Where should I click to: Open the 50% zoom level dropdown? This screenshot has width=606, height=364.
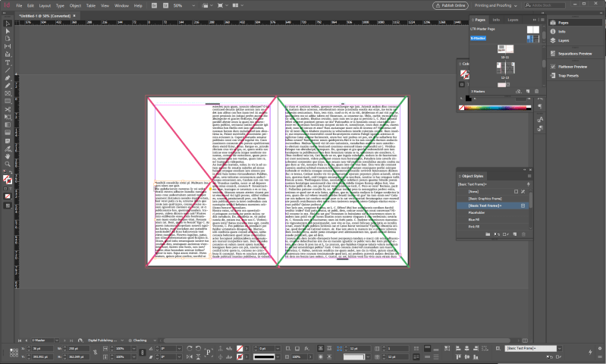coord(193,6)
